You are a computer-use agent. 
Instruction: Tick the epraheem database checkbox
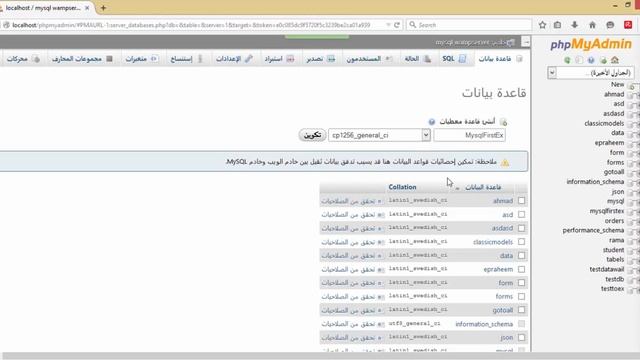pos(521,269)
